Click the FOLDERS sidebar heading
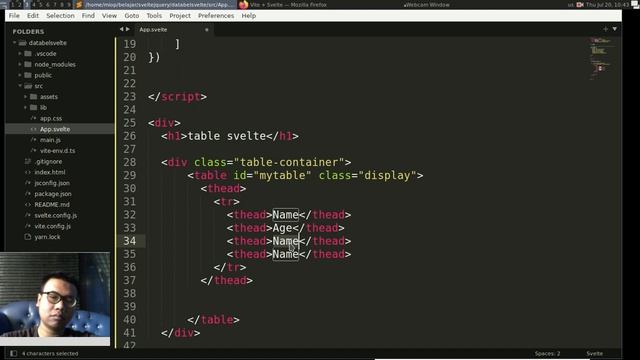Screen dimensions: 640x360 click(28, 31)
